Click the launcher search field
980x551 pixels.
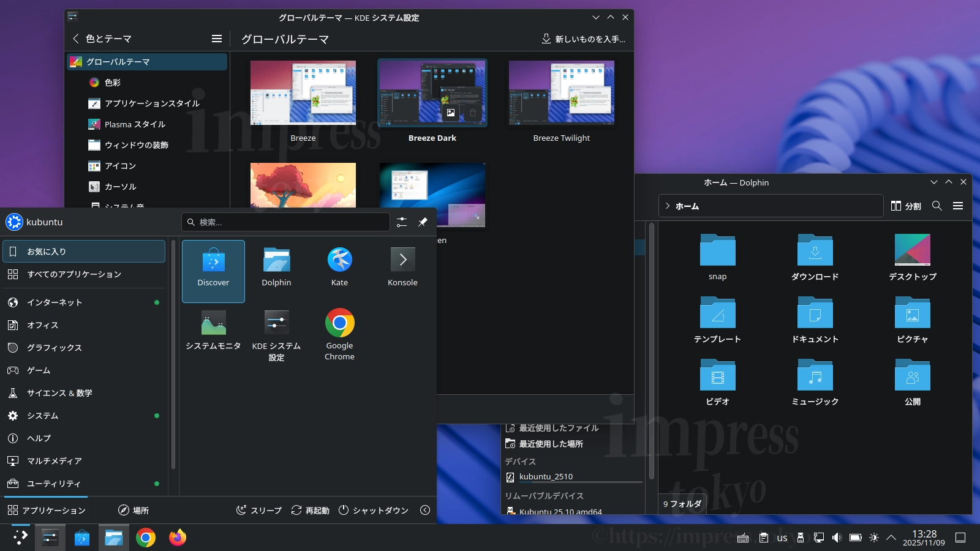[285, 222]
